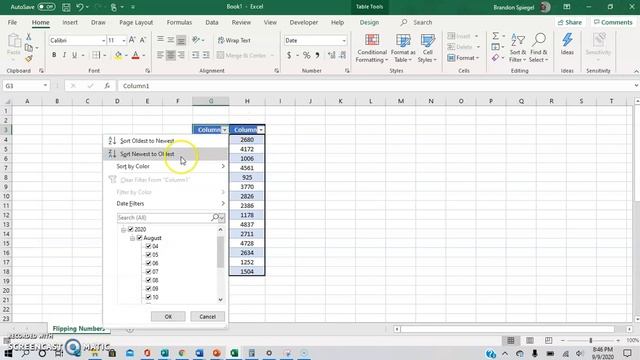
Task: Uncheck the August month checkbox
Action: pos(139,238)
